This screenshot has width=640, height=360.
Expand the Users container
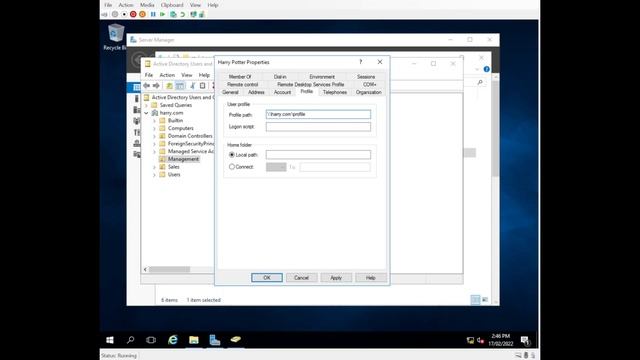point(154,175)
